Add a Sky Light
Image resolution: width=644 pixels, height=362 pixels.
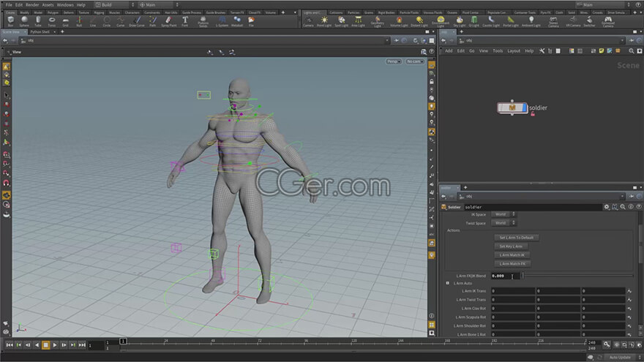coord(460,21)
